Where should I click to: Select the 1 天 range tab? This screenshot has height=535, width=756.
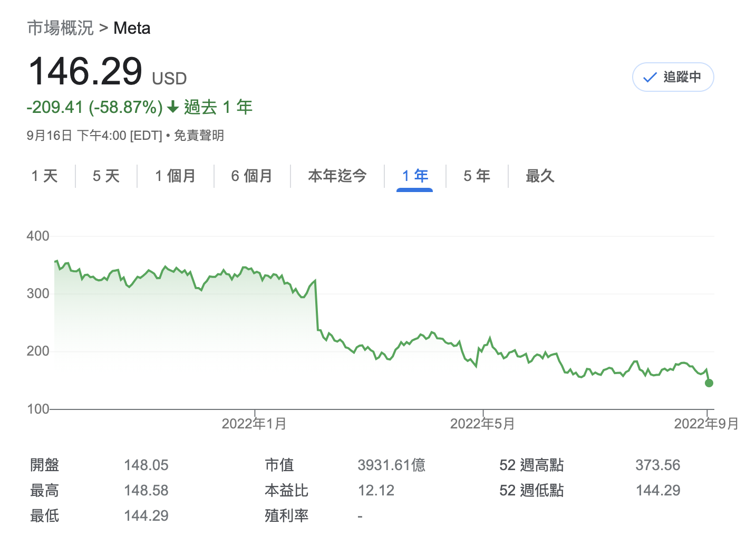click(45, 176)
